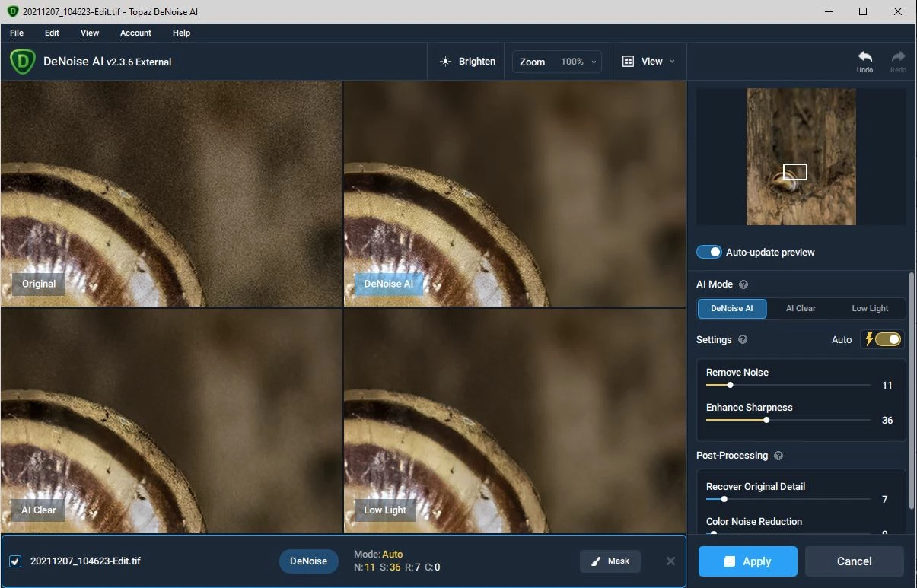Switch to Low Light mode
This screenshot has width=917, height=588.
pyautogui.click(x=870, y=308)
